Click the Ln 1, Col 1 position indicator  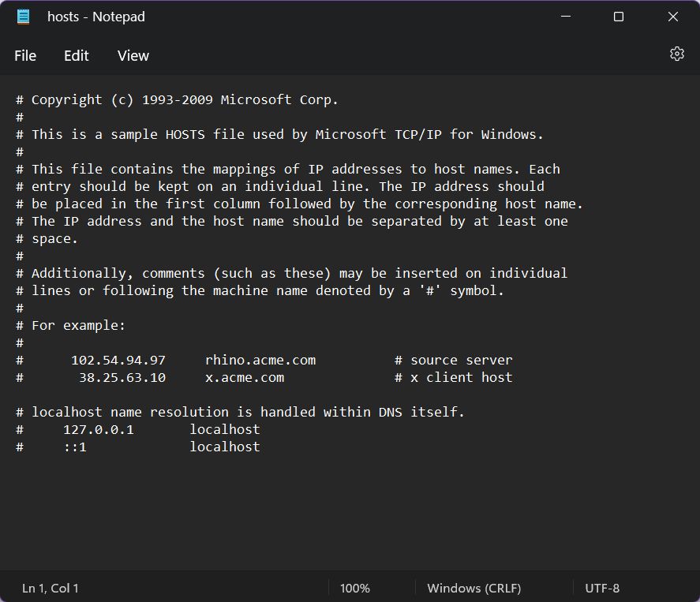(x=50, y=588)
